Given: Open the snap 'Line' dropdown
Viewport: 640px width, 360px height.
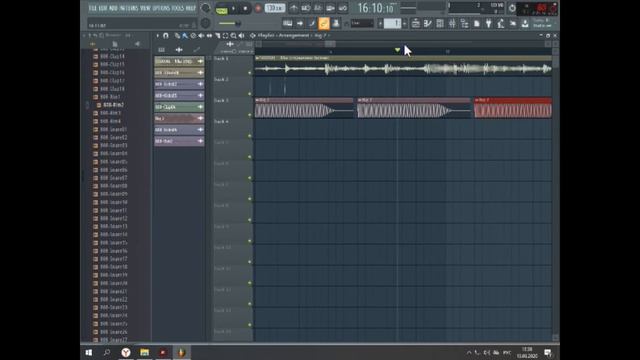Looking at the screenshot, I should point(362,24).
